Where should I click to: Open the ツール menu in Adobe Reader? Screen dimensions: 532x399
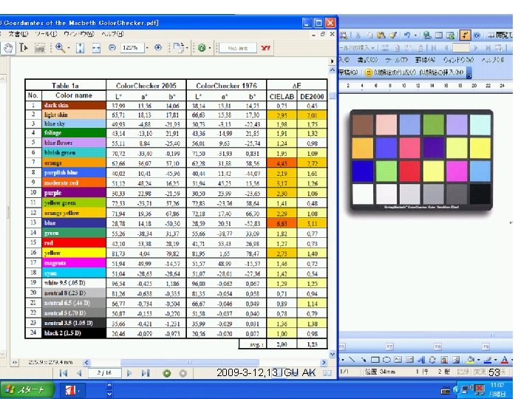click(x=46, y=34)
